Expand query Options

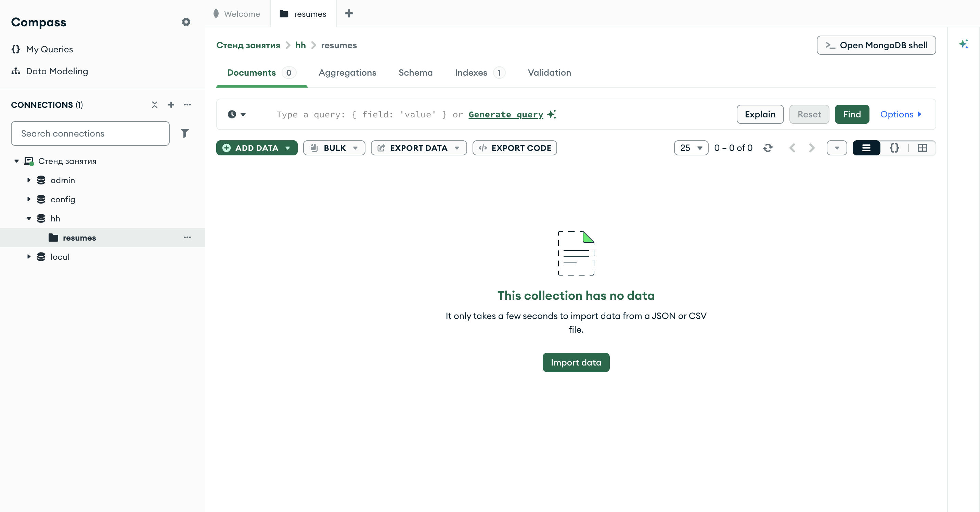point(901,114)
